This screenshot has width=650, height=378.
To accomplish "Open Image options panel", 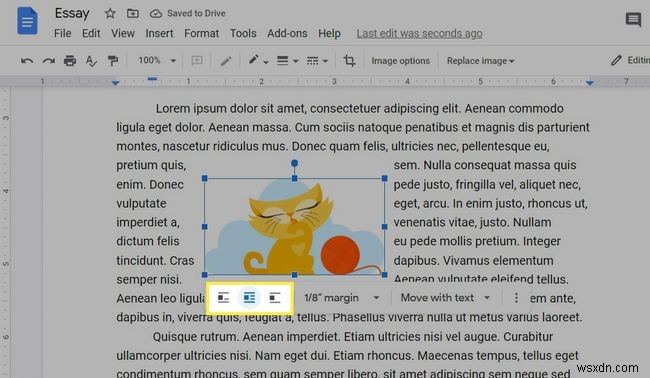I will (x=400, y=61).
